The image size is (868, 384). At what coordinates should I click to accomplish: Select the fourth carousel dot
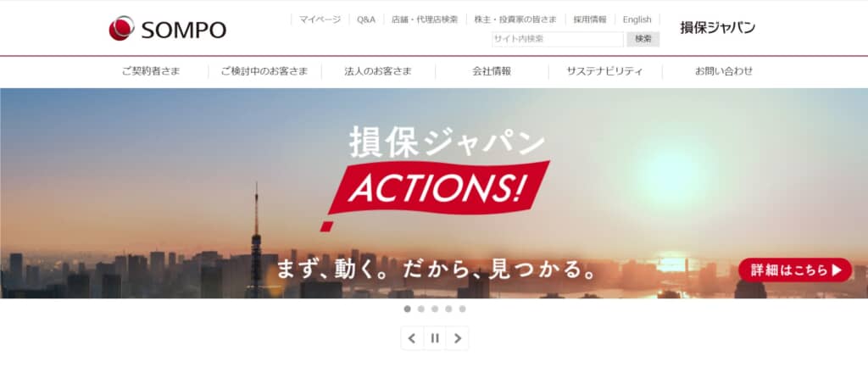coord(448,309)
